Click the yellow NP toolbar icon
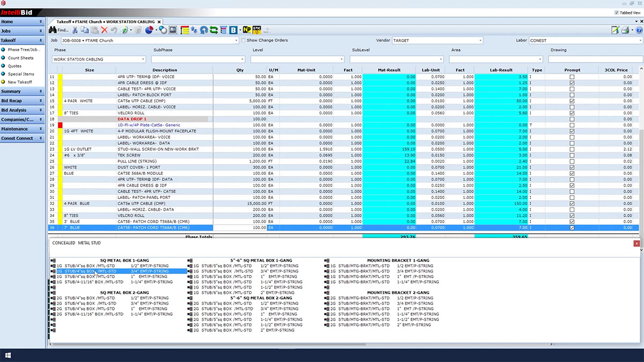 (x=246, y=30)
